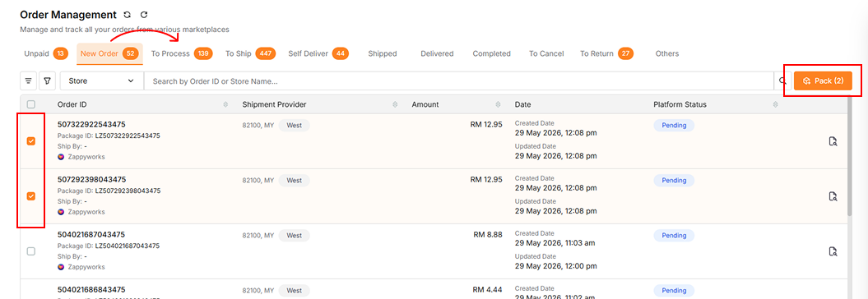Image resolution: width=868 pixels, height=299 pixels.
Task: Open the To Cancel tab
Action: click(546, 53)
